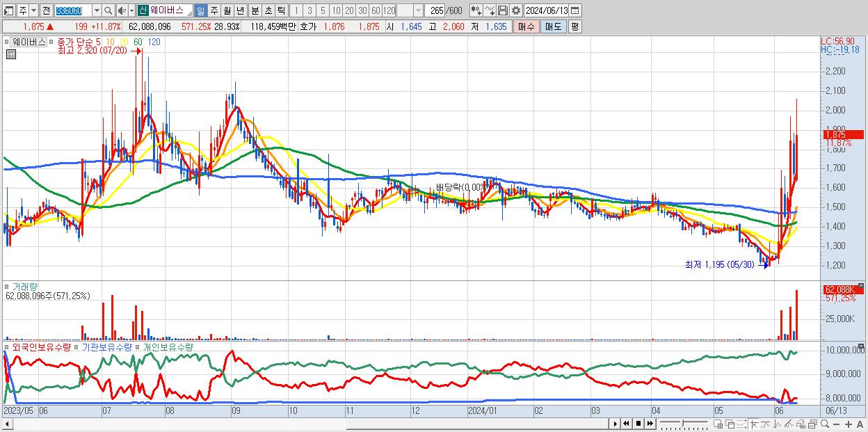Open the chart magnifier zoom icon
868x432 pixels.
pyautogui.click(x=824, y=424)
